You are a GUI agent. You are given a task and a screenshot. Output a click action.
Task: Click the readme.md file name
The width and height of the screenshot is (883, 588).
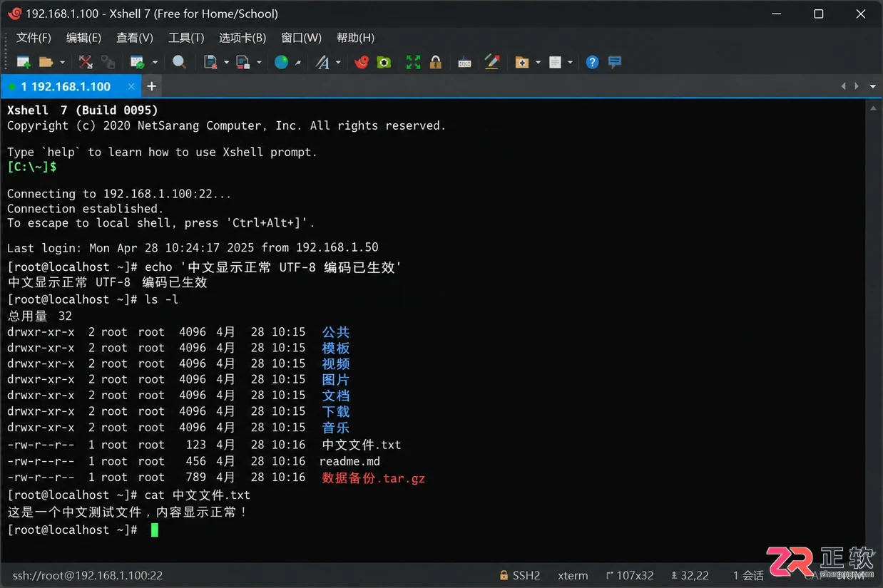pyautogui.click(x=350, y=461)
